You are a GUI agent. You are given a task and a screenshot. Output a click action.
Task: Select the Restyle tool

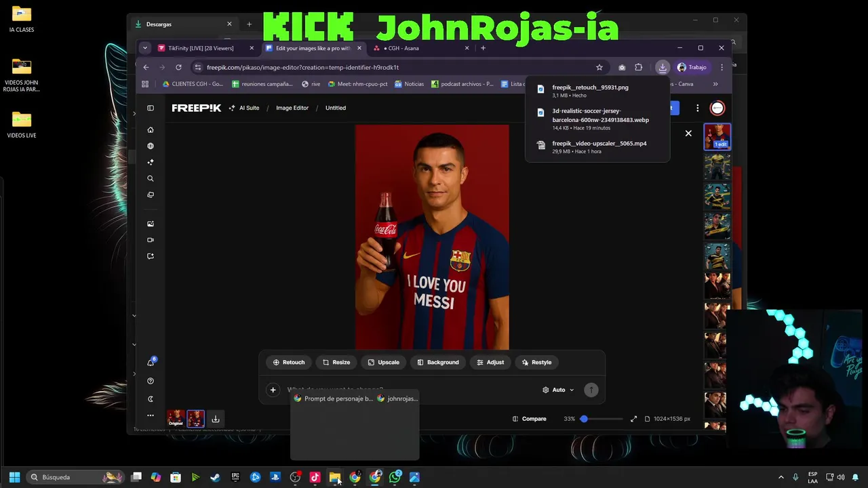536,362
